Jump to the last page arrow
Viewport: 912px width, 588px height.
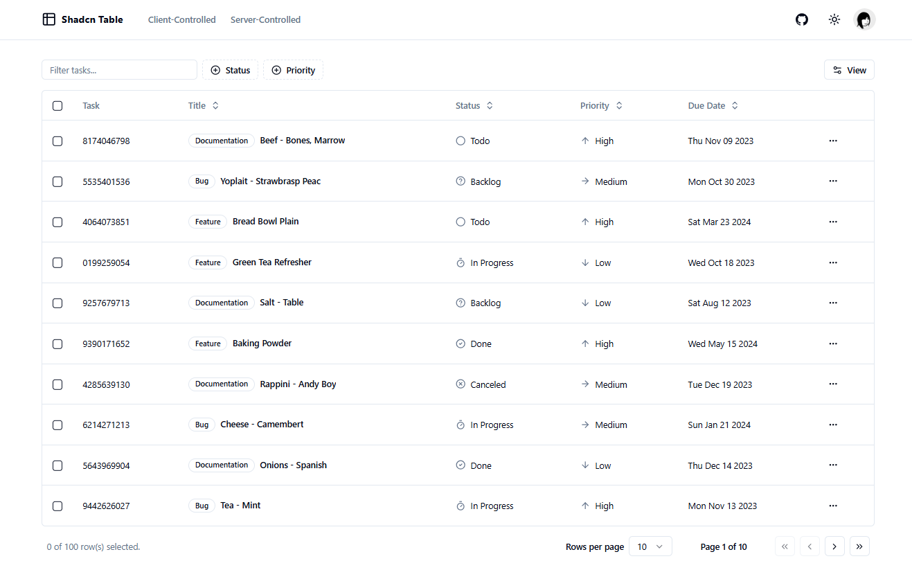(859, 546)
